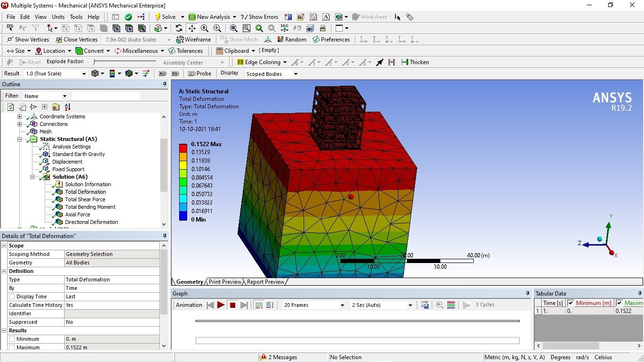Open the contour color band style dropdown

(115, 74)
